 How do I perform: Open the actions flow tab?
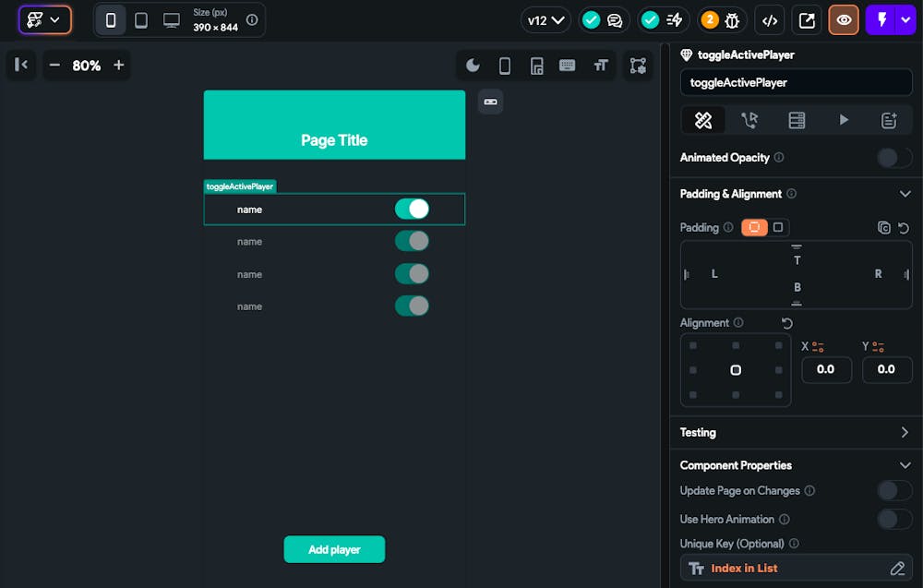click(x=749, y=121)
